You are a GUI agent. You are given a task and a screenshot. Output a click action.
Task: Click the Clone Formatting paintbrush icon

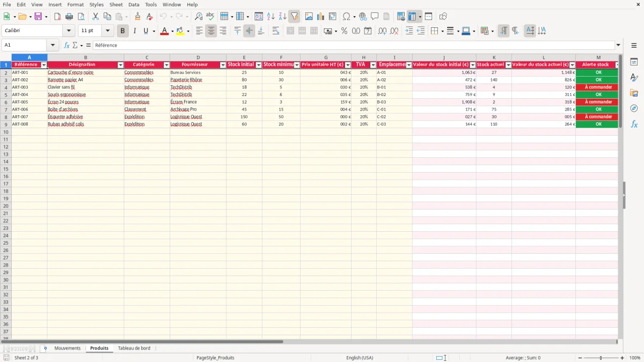pyautogui.click(x=138, y=17)
